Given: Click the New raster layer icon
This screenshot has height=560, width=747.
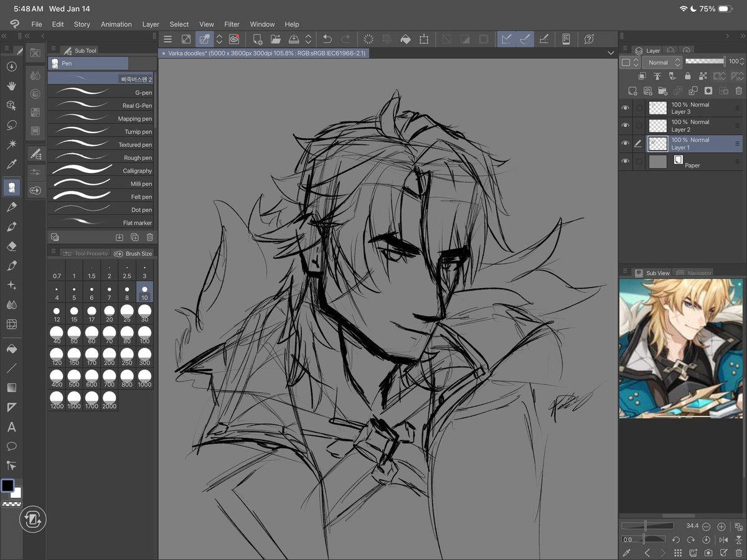Looking at the screenshot, I should (x=633, y=90).
